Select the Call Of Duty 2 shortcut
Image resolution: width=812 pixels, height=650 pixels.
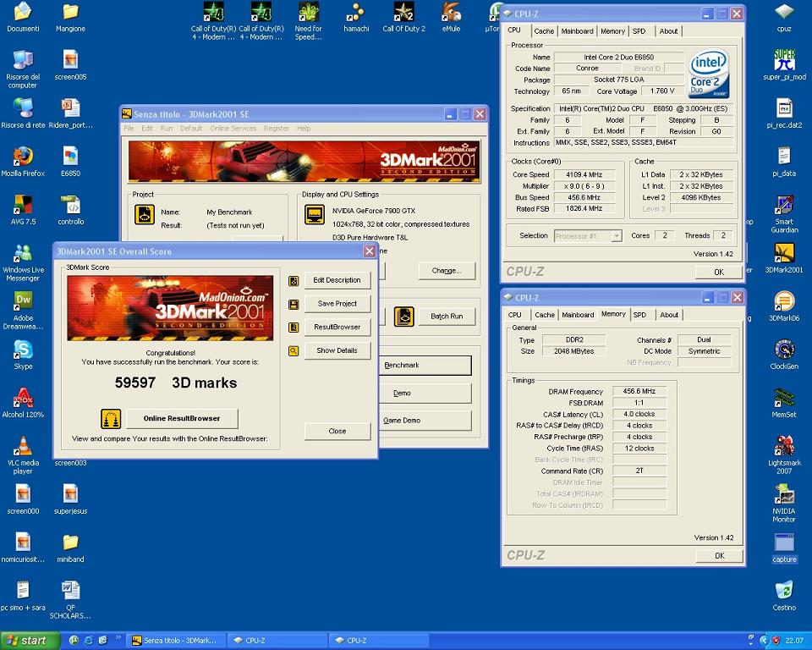(x=404, y=17)
